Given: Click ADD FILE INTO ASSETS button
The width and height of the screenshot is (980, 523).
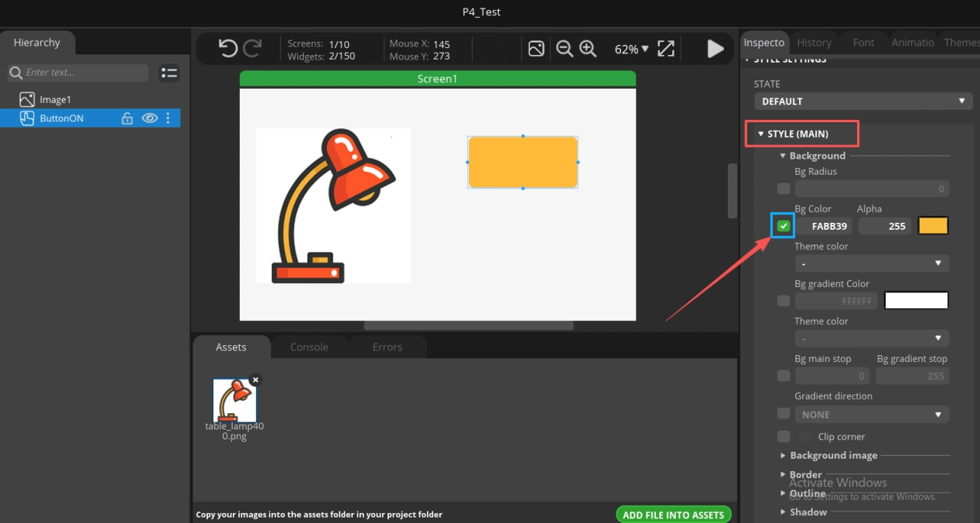Looking at the screenshot, I should tap(673, 514).
